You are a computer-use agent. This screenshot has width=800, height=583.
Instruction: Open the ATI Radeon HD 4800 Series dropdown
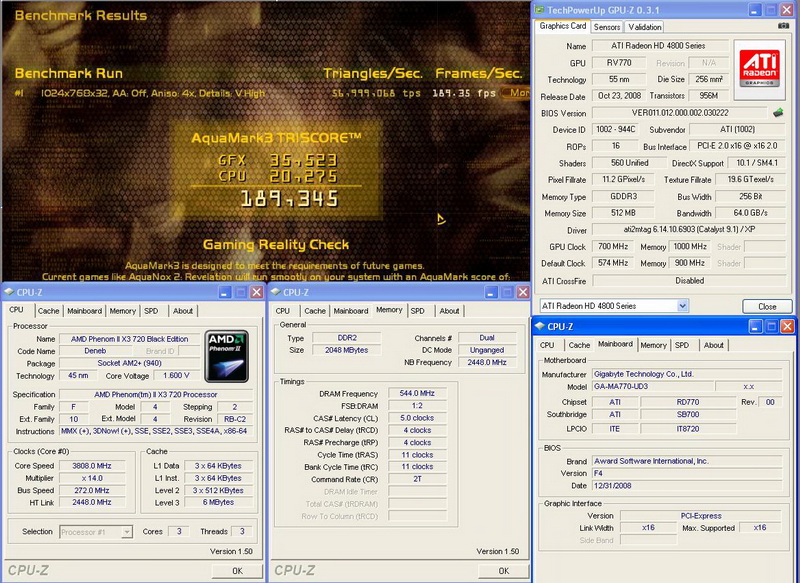click(x=614, y=306)
